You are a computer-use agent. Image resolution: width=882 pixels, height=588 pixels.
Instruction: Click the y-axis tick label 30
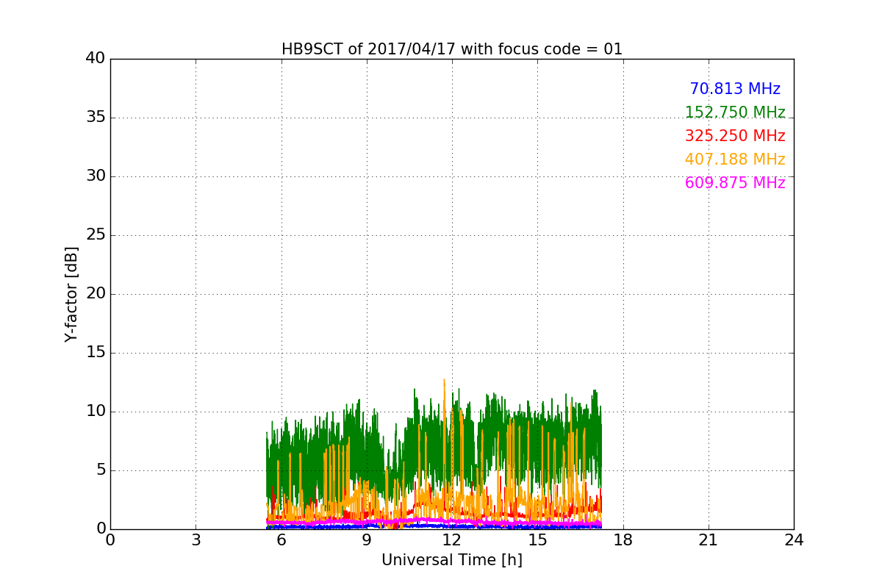(96, 176)
